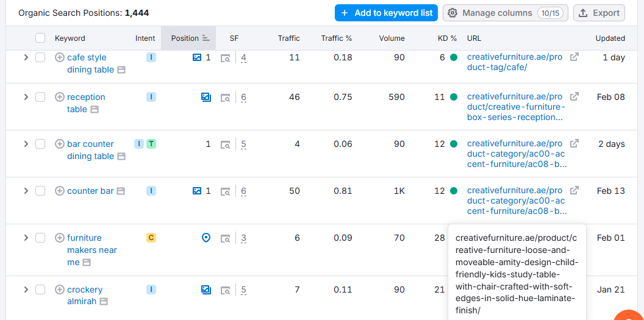Screen dimensions: 644x320
Task: Expand the counter bar row
Action: (26, 191)
